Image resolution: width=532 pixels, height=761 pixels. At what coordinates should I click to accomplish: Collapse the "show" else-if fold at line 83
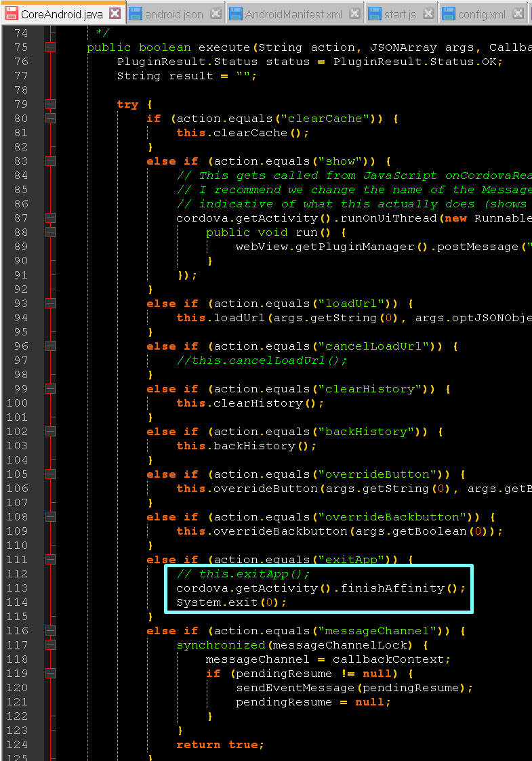click(x=50, y=161)
